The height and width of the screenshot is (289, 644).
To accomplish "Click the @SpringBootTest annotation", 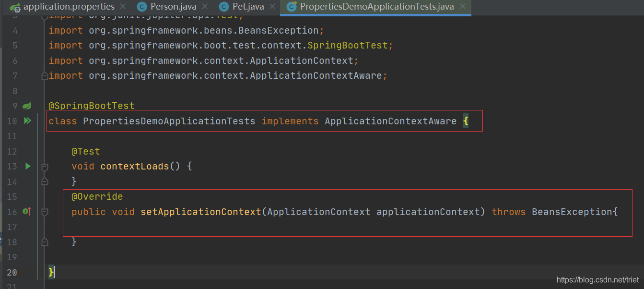I will point(92,106).
